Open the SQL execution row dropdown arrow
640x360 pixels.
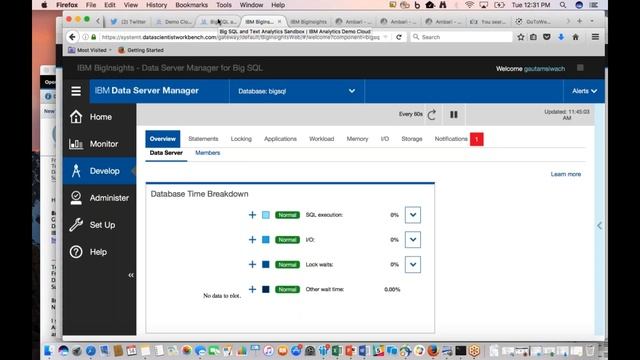click(x=413, y=215)
